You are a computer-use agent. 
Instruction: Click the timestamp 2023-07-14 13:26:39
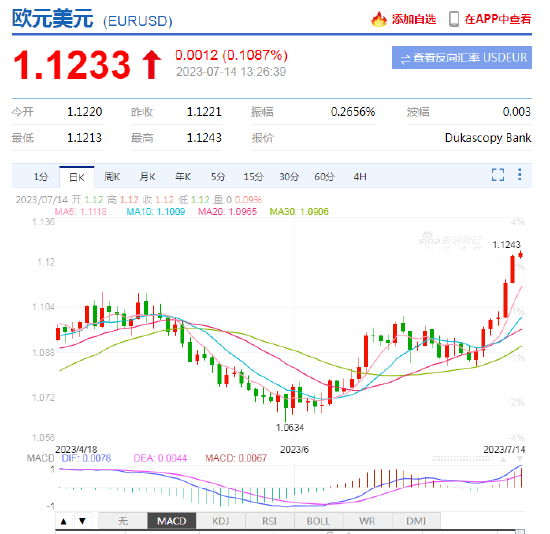(231, 72)
